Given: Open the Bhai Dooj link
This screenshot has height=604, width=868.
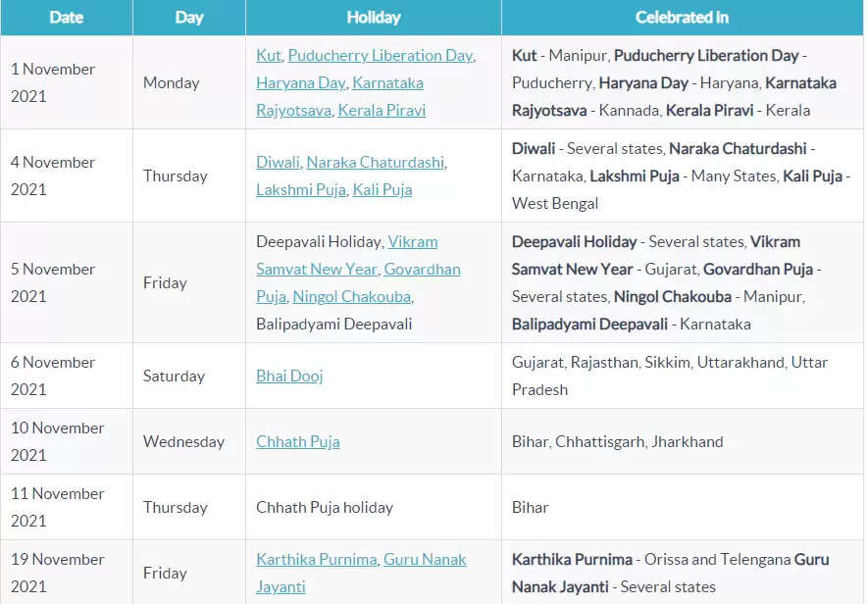Looking at the screenshot, I should point(289,377).
